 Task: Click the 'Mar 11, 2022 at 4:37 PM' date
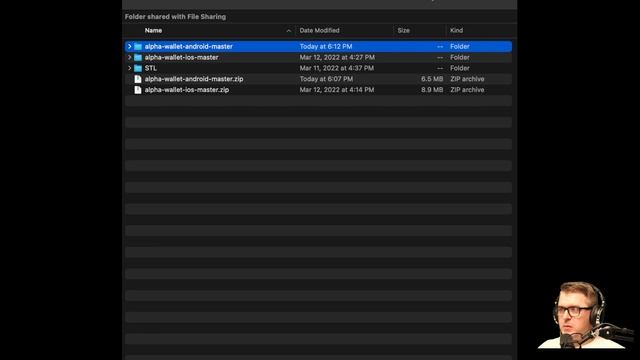(337, 68)
